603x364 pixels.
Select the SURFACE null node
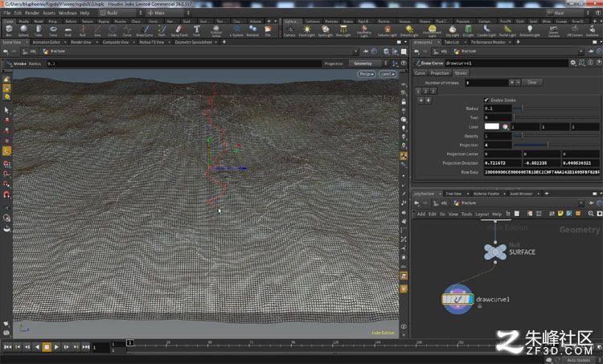495,252
